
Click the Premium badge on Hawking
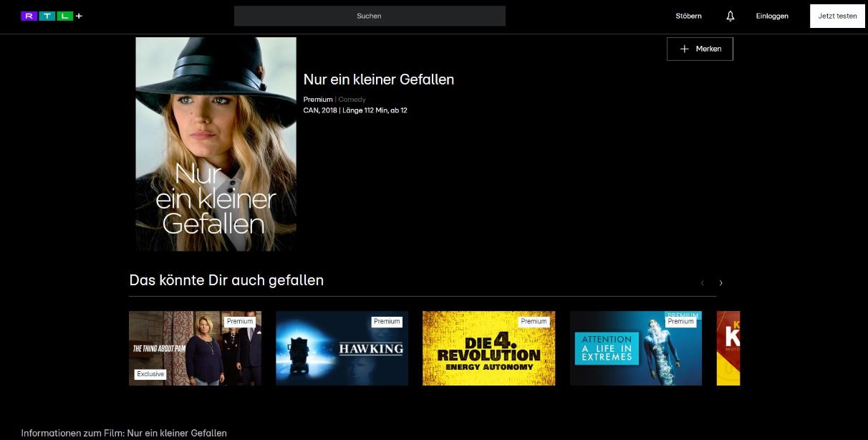387,322
